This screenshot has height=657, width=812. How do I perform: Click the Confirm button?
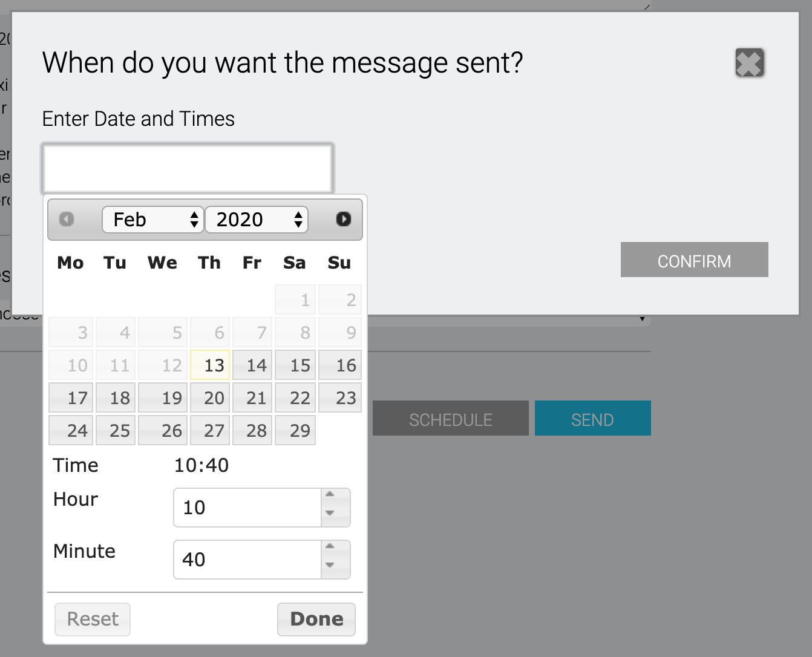click(x=694, y=260)
